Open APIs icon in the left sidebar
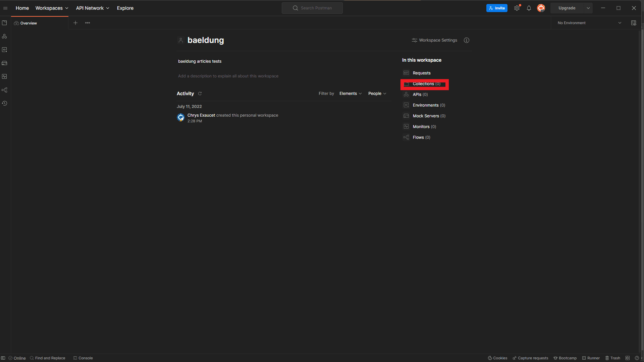 pyautogui.click(x=4, y=36)
